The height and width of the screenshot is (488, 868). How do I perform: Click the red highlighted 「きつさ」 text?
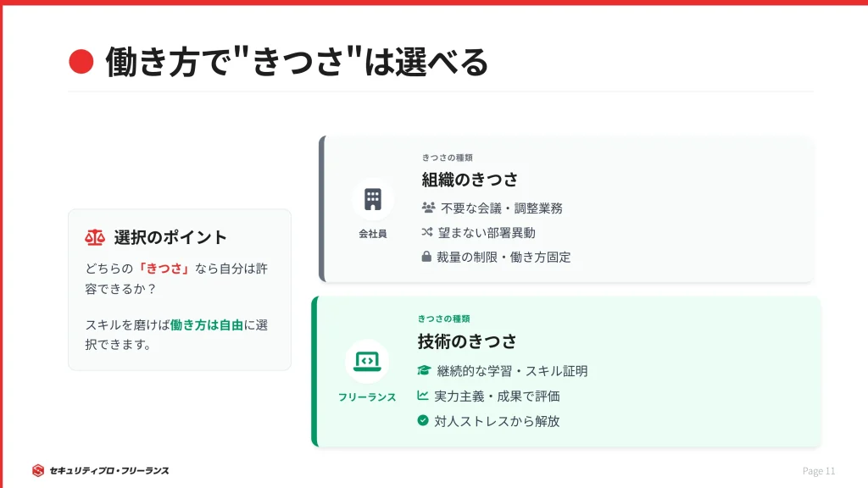pyautogui.click(x=163, y=269)
